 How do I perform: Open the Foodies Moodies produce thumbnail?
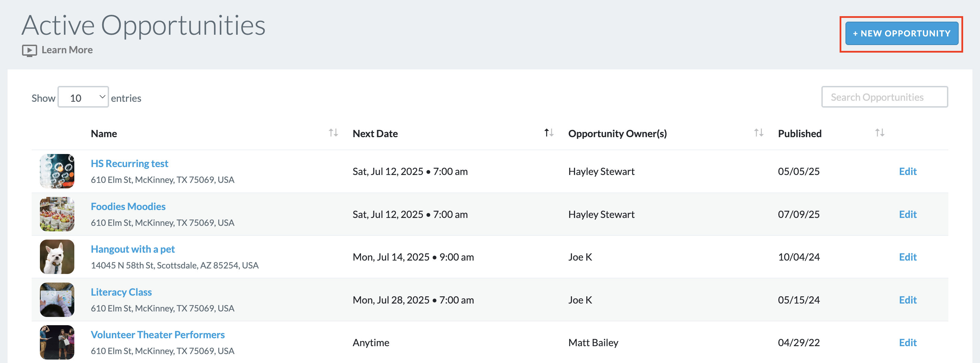(x=57, y=214)
